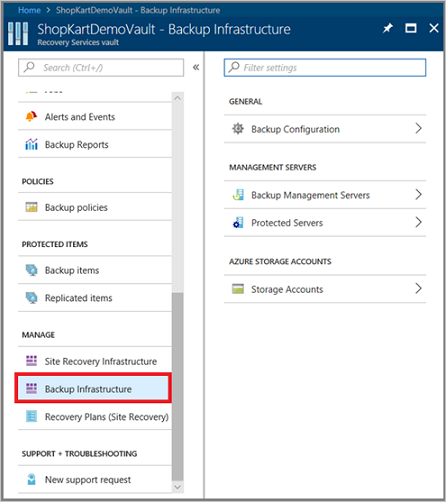Expand Protected Servers chevron arrow

point(419,222)
